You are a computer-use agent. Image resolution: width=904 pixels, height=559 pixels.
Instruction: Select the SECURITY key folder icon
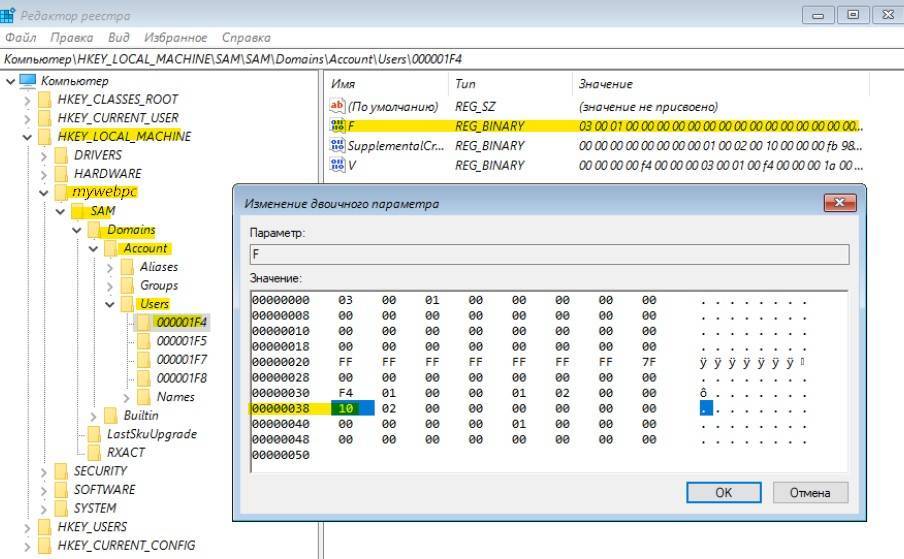pos(62,471)
